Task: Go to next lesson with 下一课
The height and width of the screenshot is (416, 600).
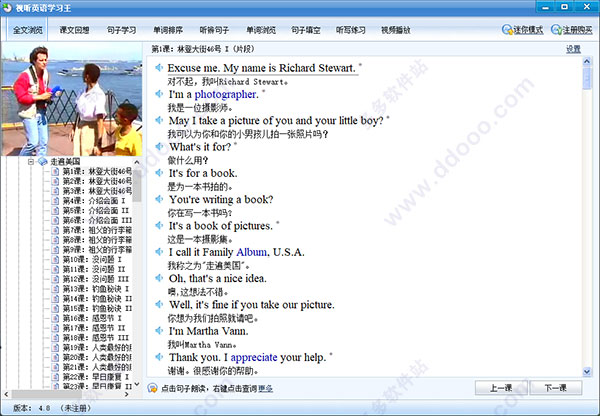Action: (556, 388)
